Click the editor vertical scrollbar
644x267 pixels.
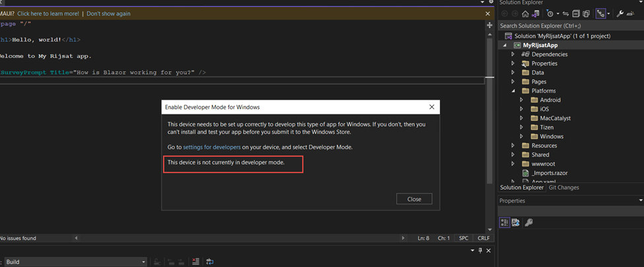(x=489, y=132)
